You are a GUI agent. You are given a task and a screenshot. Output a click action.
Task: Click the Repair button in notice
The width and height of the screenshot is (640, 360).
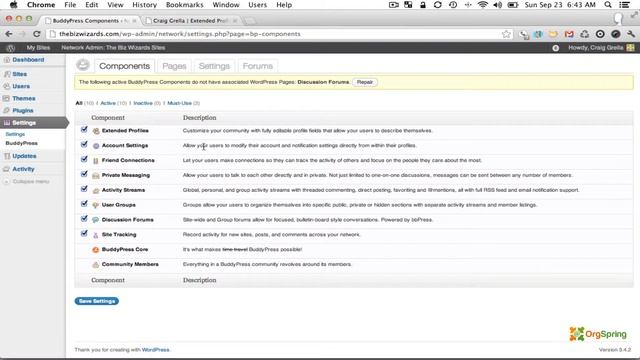(x=365, y=82)
